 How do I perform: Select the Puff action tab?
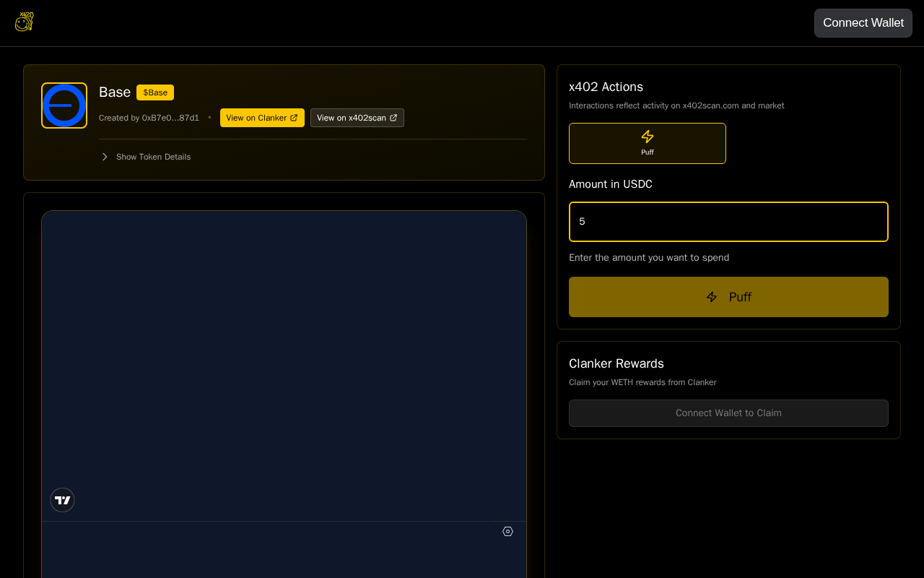coord(648,143)
